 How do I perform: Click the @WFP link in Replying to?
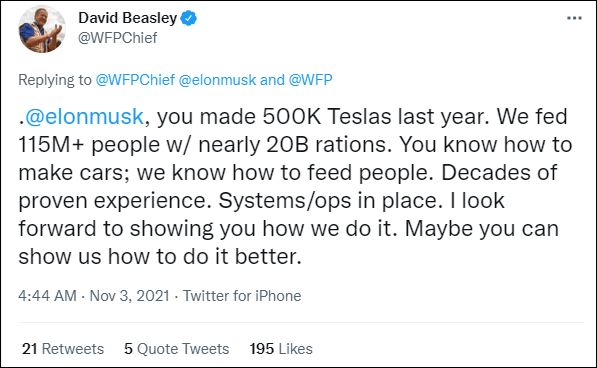310,80
